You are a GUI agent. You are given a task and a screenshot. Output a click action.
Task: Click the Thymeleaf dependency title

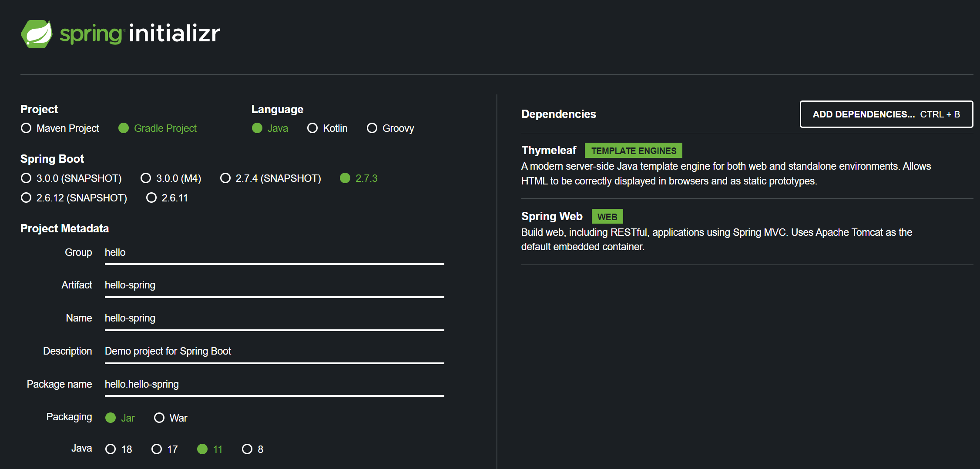click(549, 151)
